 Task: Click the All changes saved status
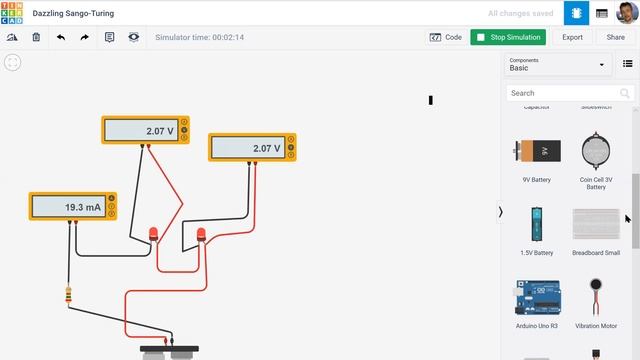(520, 13)
